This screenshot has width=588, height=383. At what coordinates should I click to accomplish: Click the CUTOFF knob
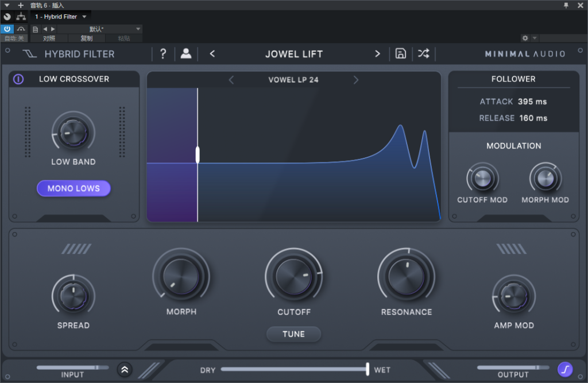point(294,276)
